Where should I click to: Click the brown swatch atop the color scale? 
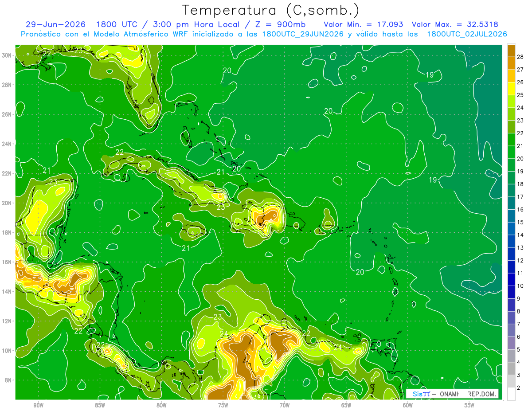(511, 51)
